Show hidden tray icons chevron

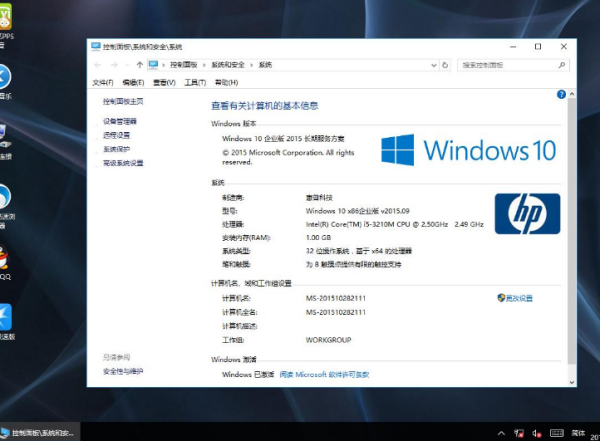click(x=501, y=433)
